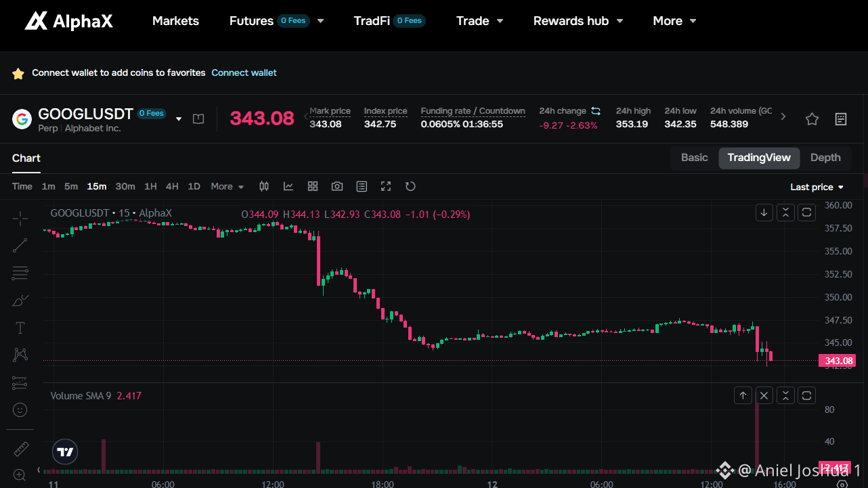Select the brush drawing tool
The image size is (868, 488).
coord(20,301)
